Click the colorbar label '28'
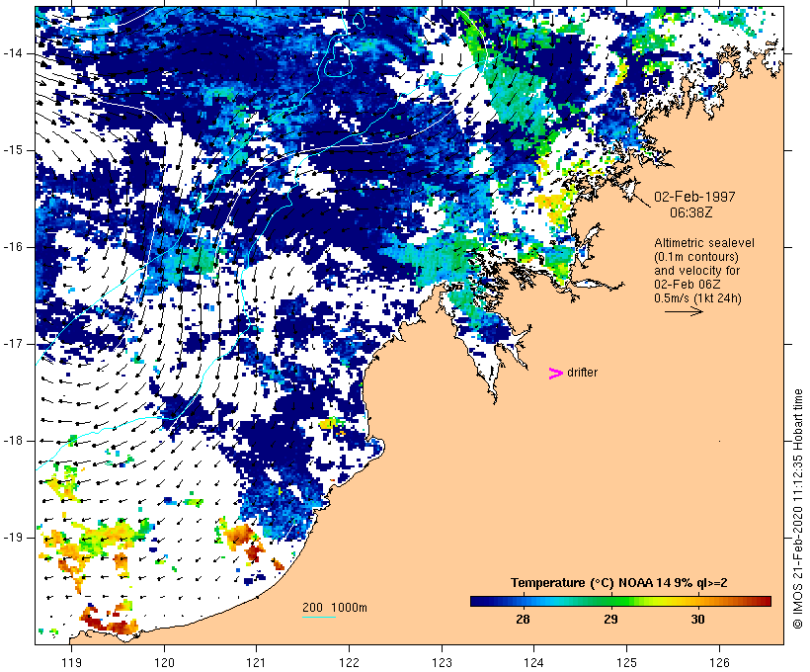The width and height of the screenshot is (810, 672). coord(523,620)
